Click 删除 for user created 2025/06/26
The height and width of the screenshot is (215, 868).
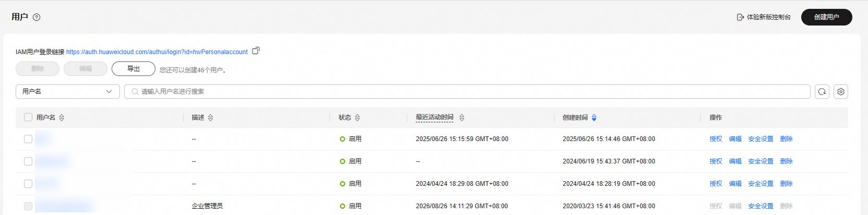786,139
